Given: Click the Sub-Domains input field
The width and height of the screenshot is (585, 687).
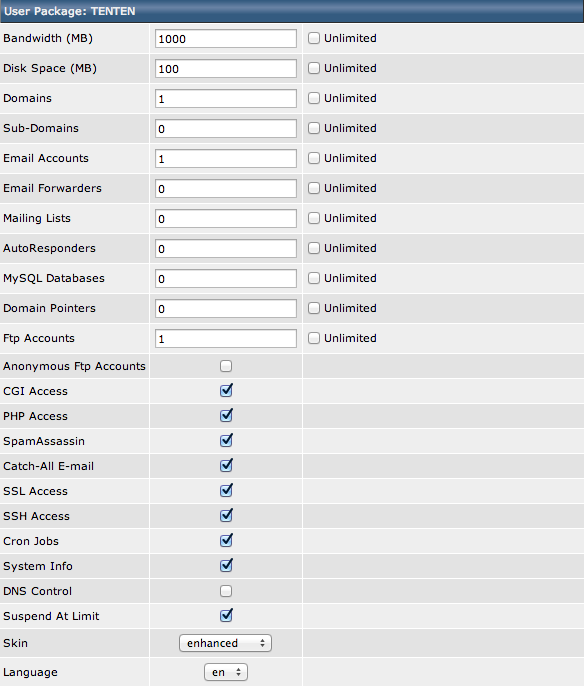Looking at the screenshot, I should pyautogui.click(x=226, y=128).
